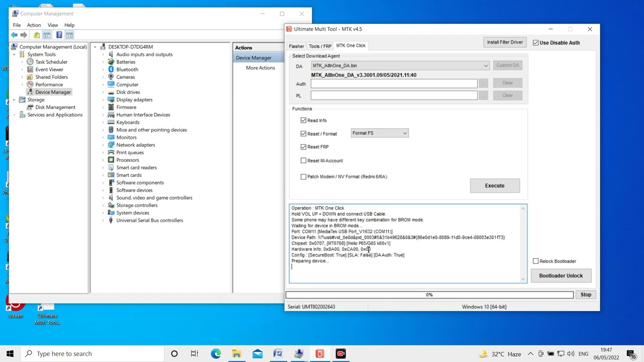This screenshot has width=644, height=362.
Task: Toggle the Use Disable Auth checkbox
Action: 536,43
